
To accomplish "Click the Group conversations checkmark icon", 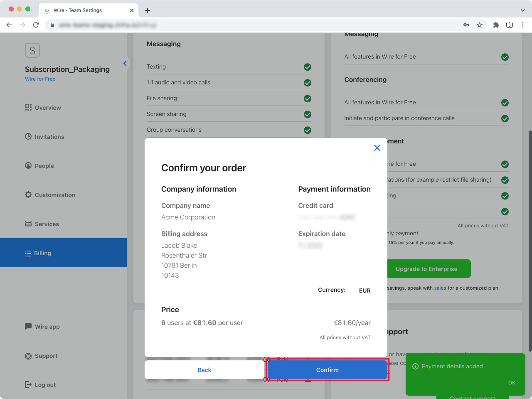I will coord(308,130).
